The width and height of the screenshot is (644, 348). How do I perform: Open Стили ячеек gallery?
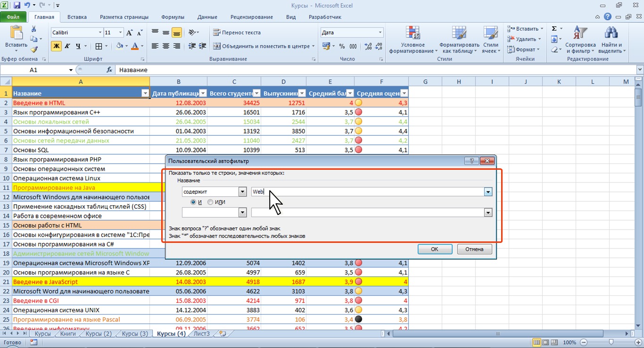[491, 40]
